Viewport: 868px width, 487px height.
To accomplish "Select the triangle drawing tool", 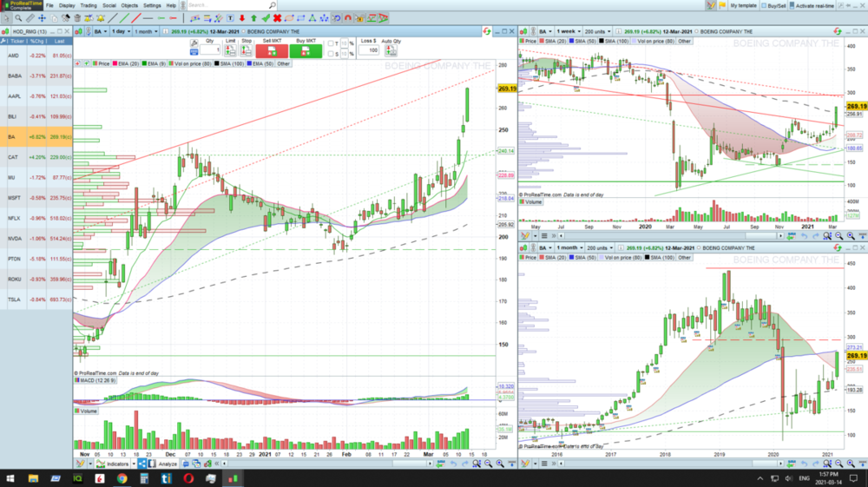I will coord(312,18).
